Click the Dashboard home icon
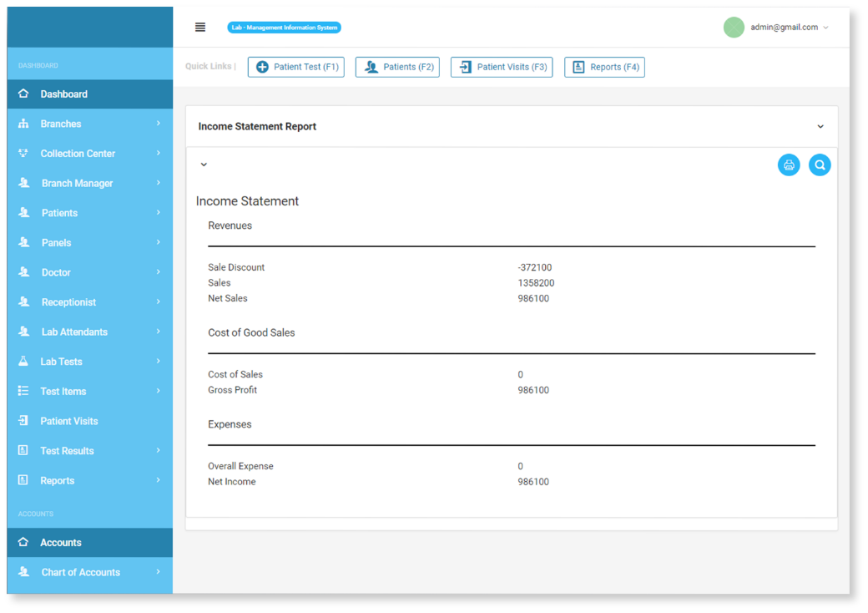868x613 pixels. [23, 94]
